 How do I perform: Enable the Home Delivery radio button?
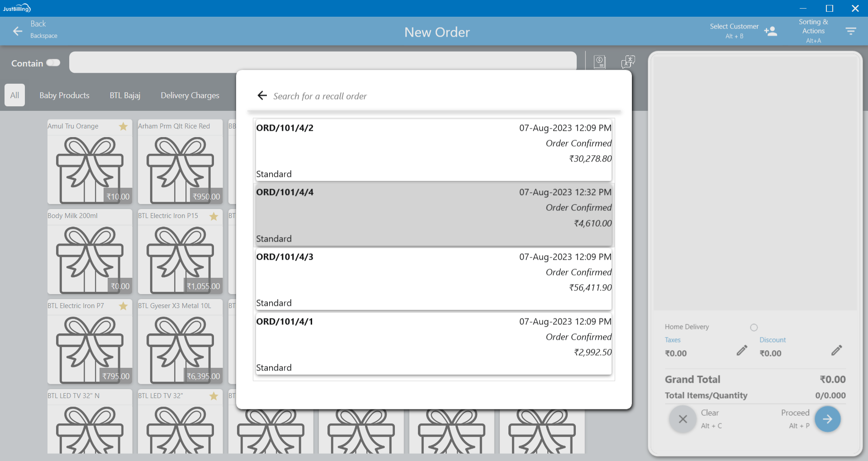pyautogui.click(x=754, y=327)
